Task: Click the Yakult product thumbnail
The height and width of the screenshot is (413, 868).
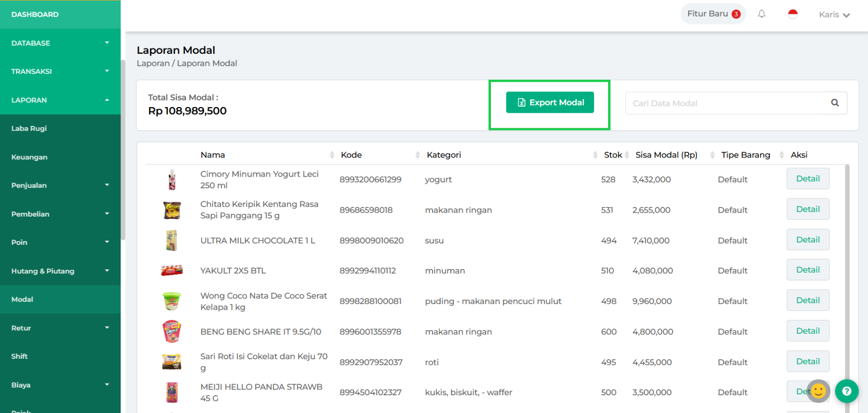Action: pos(171,271)
